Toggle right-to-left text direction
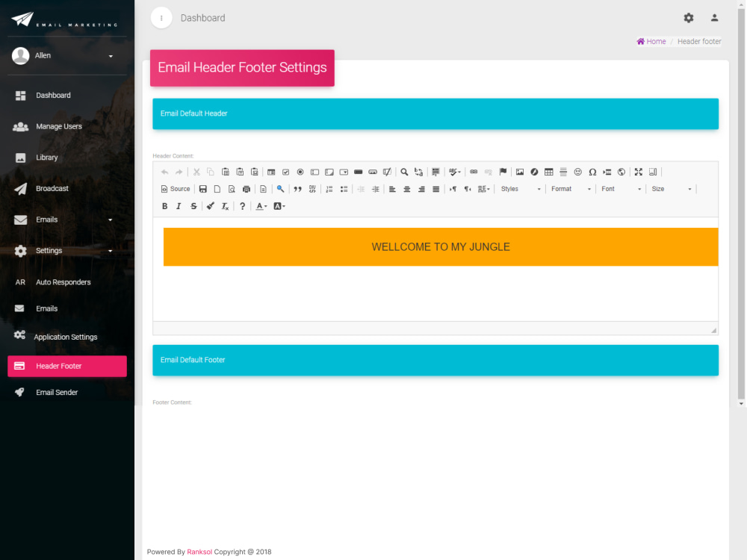747x560 pixels. (x=468, y=189)
